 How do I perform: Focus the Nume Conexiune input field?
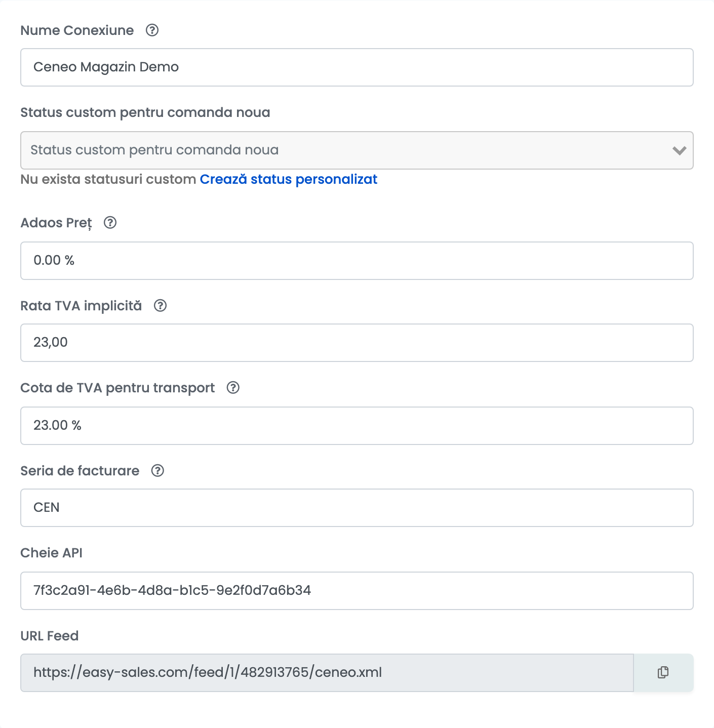356,67
